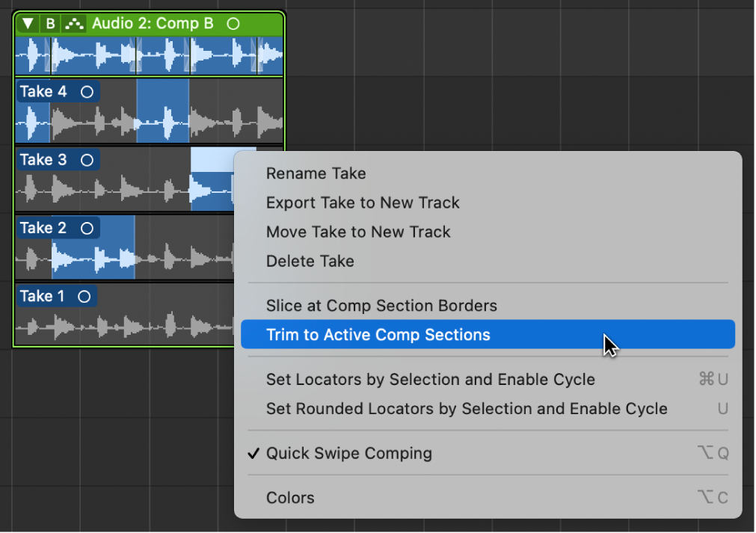Collapse the take folder with its disclosure triangle
The width and height of the screenshot is (756, 533).
click(28, 23)
